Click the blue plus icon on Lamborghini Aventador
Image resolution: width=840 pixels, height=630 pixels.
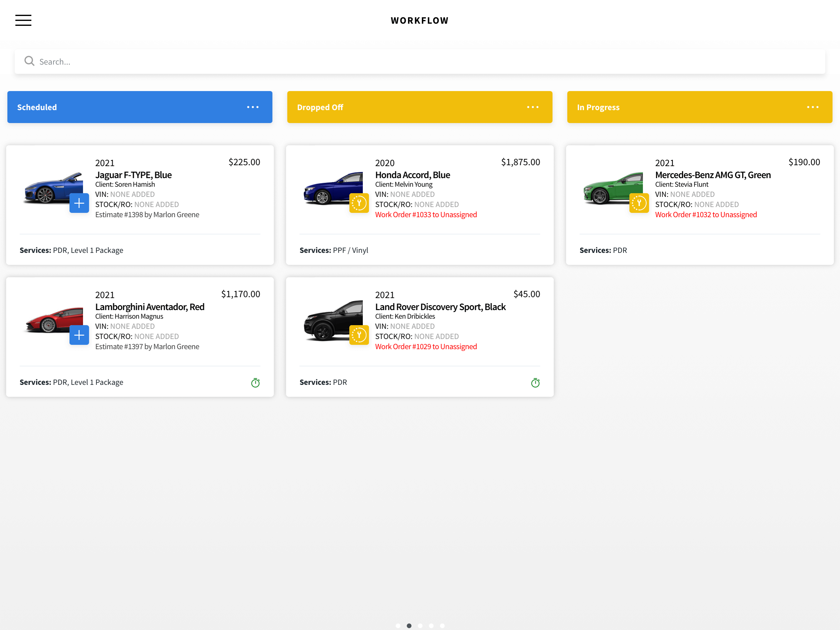pyautogui.click(x=79, y=335)
